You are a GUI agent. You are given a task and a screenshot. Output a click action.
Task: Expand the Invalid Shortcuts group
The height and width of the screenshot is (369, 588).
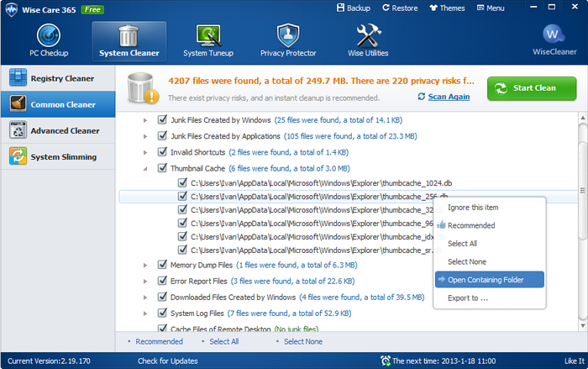(145, 152)
